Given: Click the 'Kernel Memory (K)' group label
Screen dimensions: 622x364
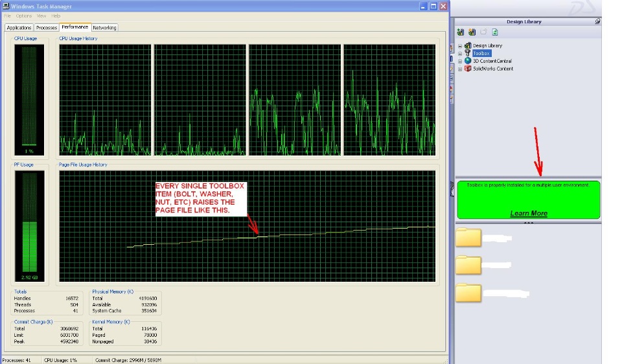Looking at the screenshot, I should click(x=111, y=322).
